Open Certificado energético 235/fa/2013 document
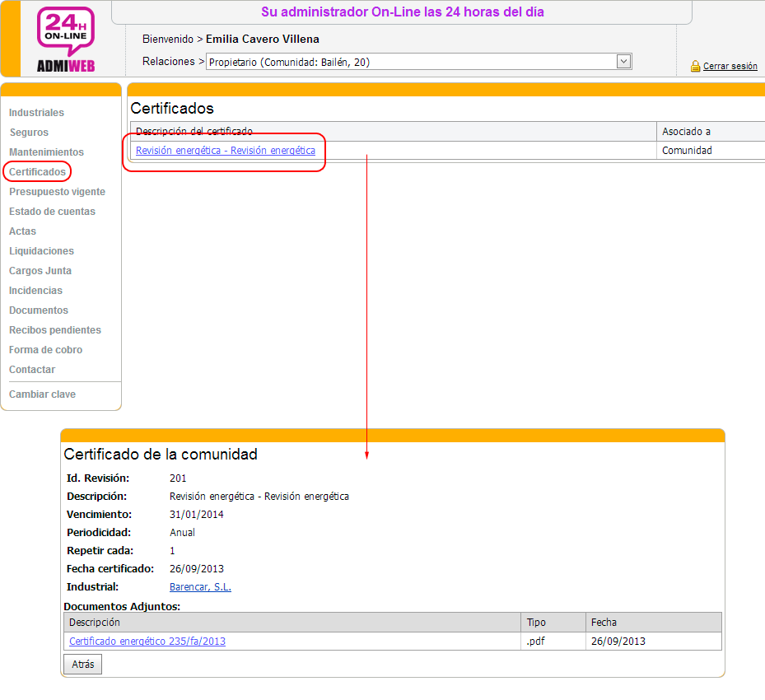 147,641
